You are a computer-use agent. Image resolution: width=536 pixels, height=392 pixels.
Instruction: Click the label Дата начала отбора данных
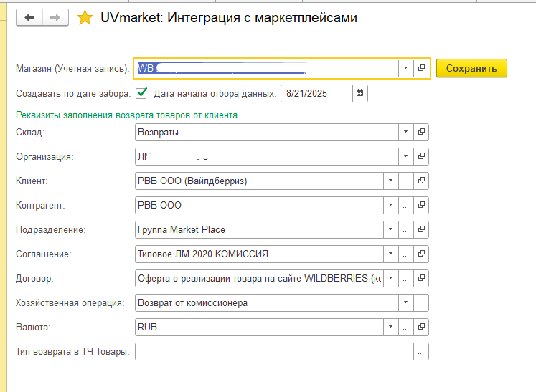click(215, 94)
